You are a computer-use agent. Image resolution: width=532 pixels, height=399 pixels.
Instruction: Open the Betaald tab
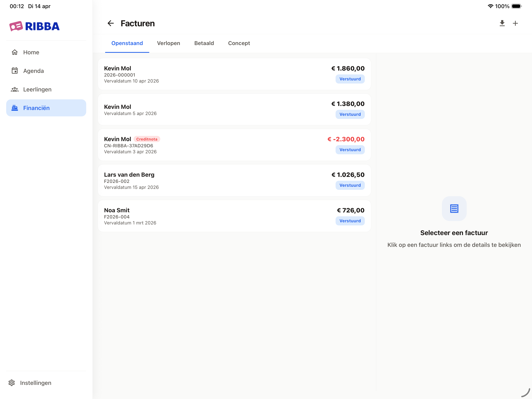pos(204,43)
